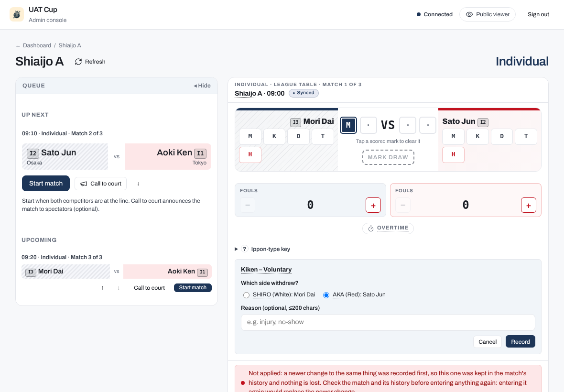Viewport: 564px width, 392px height.
Task: Score D for Mori Dai
Action: click(x=299, y=136)
